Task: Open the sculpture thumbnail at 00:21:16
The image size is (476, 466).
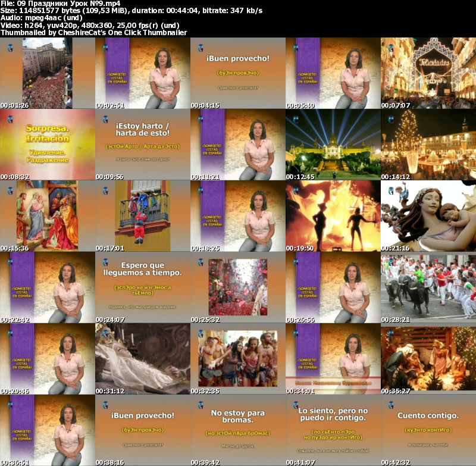Action: tap(428, 216)
